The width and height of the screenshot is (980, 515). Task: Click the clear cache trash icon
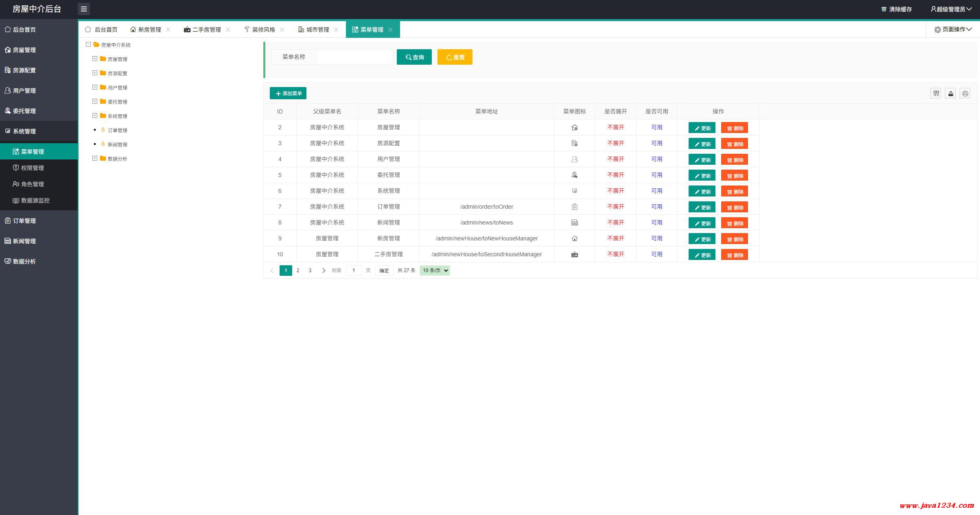pos(884,9)
